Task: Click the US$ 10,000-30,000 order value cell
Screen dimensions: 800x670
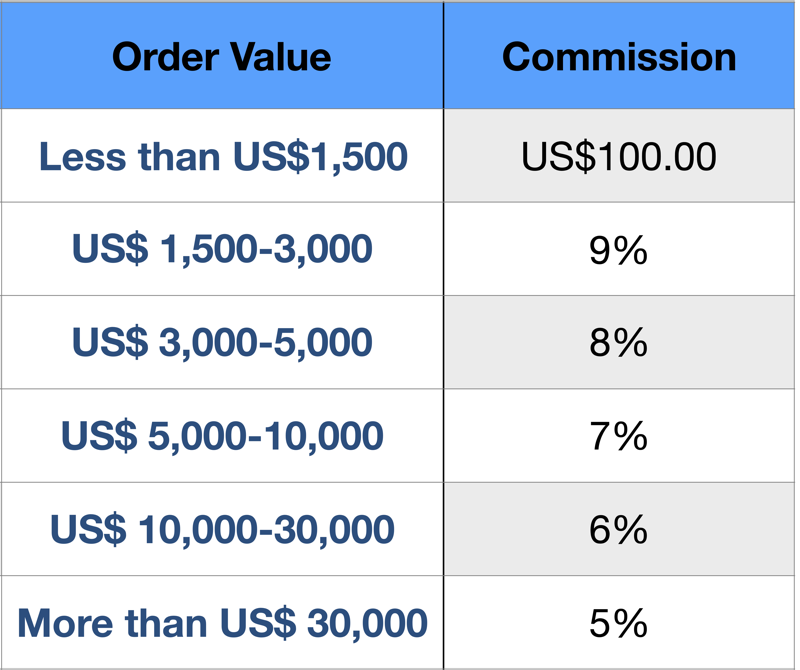Action: (222, 529)
